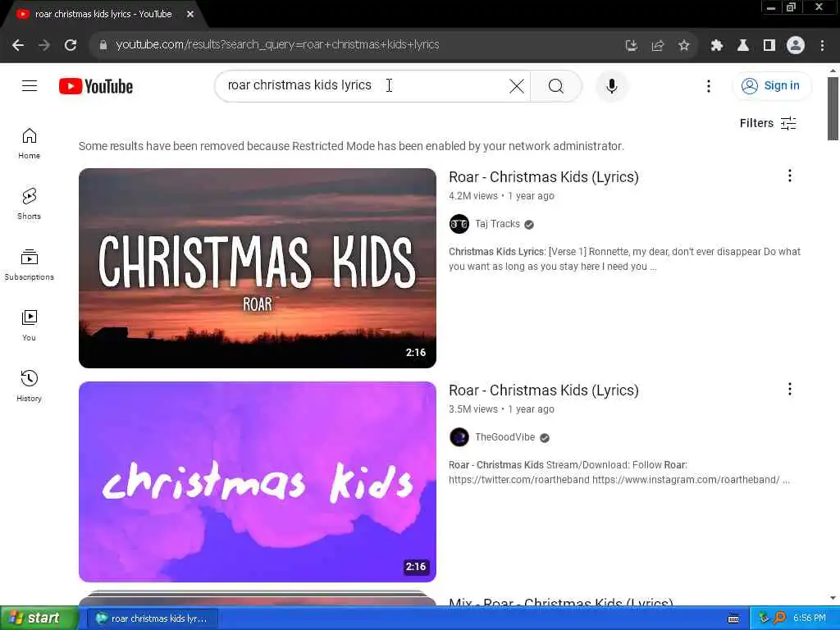Image resolution: width=840 pixels, height=630 pixels.
Task: Bookmark this page with the star
Action: [683, 46]
